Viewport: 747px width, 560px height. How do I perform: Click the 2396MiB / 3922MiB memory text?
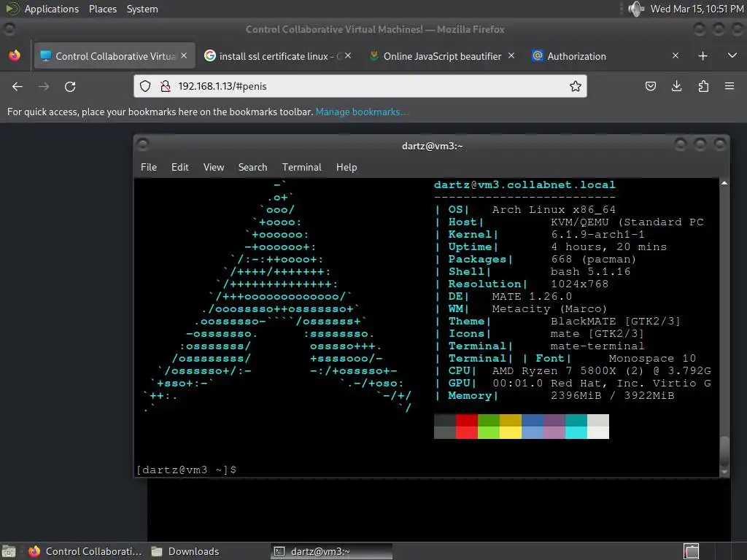point(612,395)
